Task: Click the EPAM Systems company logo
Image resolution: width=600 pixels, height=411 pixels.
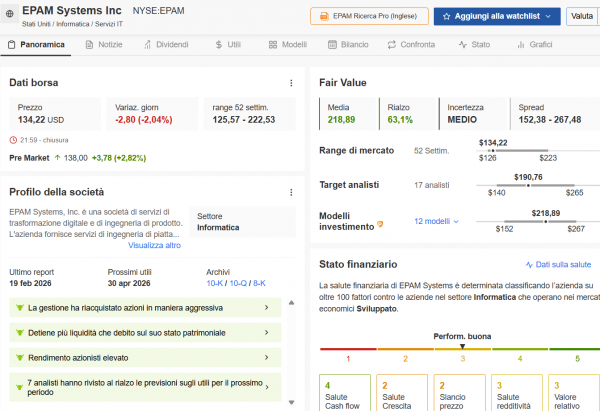Action: pos(10,13)
